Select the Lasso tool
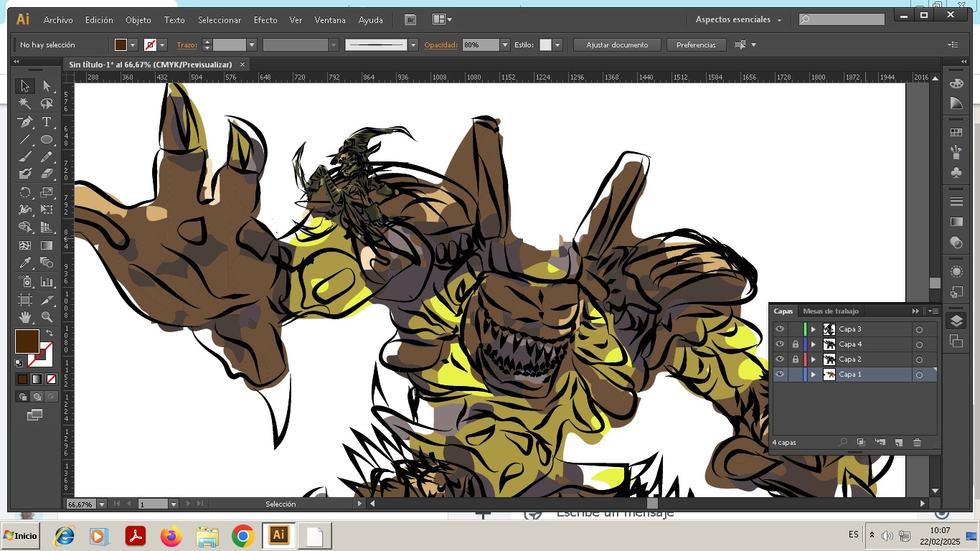 (x=47, y=103)
